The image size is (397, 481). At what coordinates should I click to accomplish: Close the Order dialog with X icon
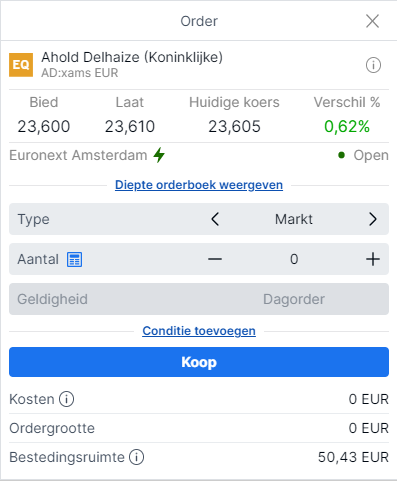pos(372,21)
